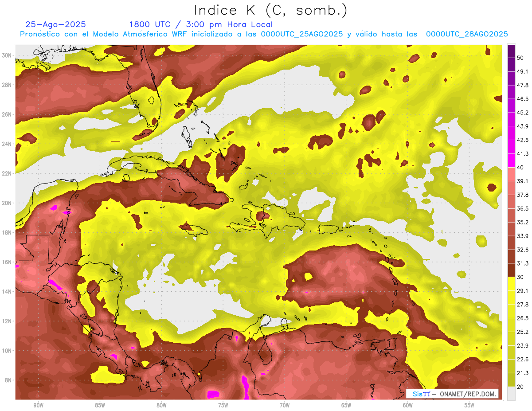Click colorbar value "31.3"
The width and height of the screenshot is (532, 411).
522,263
